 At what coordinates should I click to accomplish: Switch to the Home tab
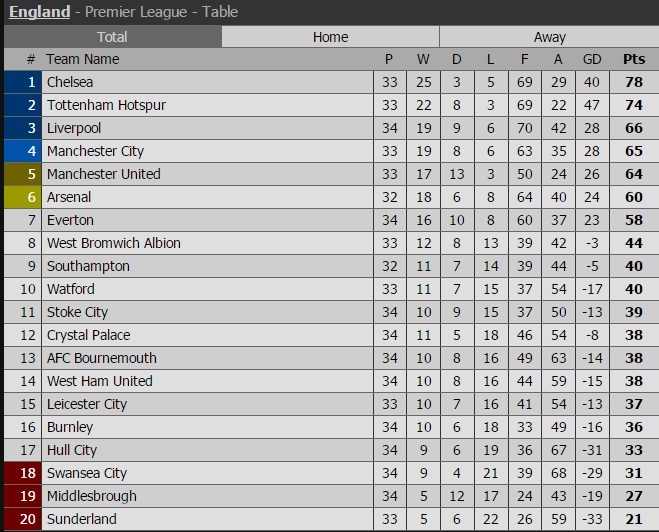[330, 37]
